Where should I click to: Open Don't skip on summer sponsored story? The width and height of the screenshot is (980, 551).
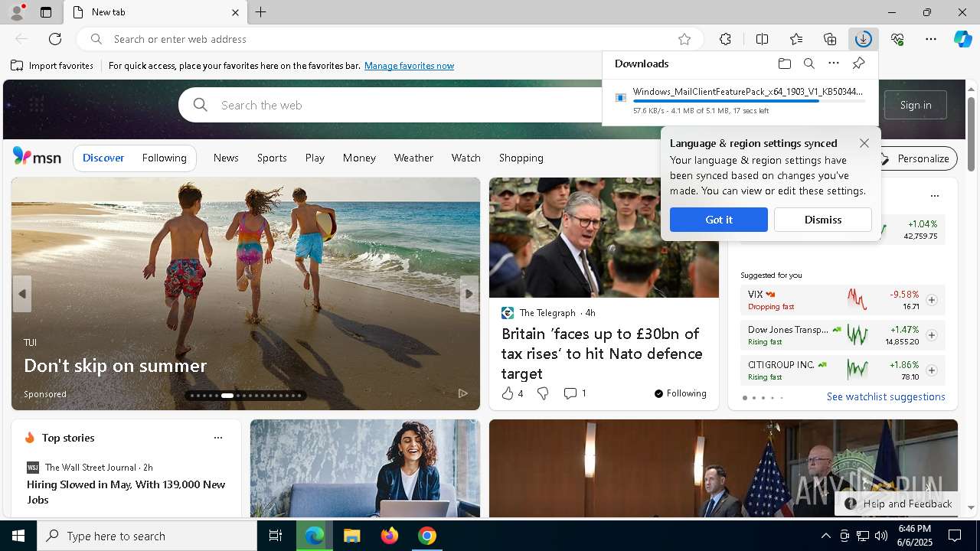click(116, 366)
